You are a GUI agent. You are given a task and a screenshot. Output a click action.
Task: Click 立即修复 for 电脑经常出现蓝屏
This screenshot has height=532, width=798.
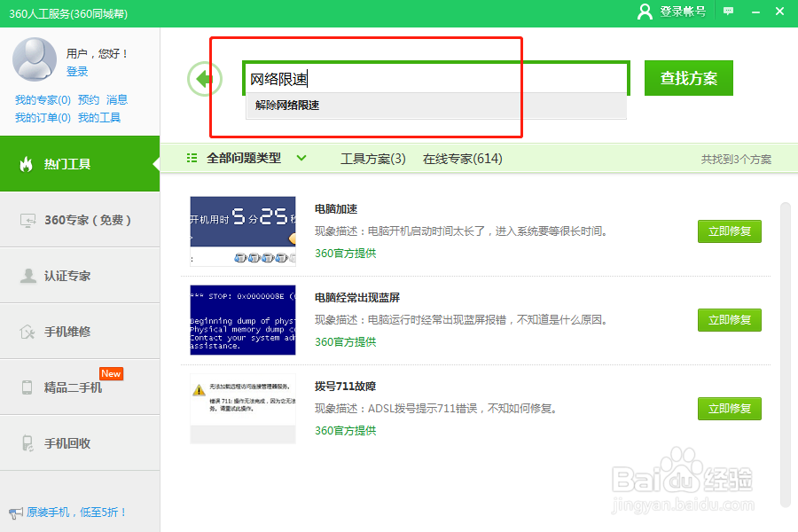730,320
